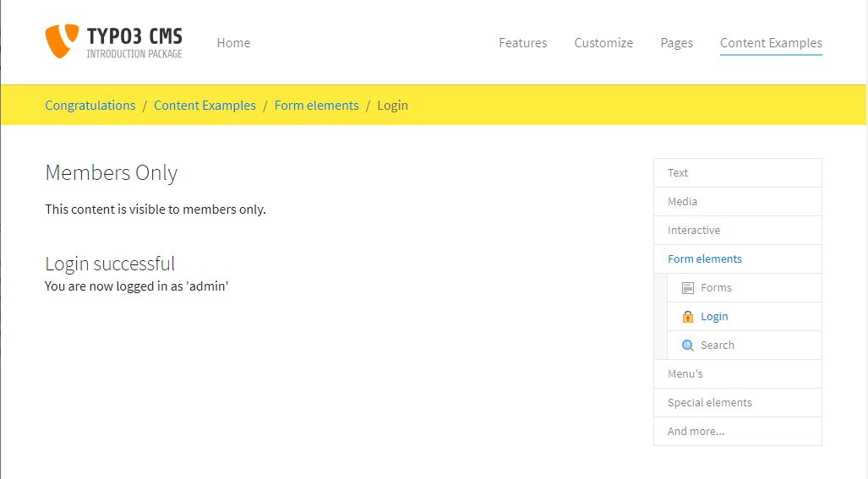The image size is (868, 479).
Task: Click 'This content is visible to members only.'
Action: pyautogui.click(x=156, y=209)
